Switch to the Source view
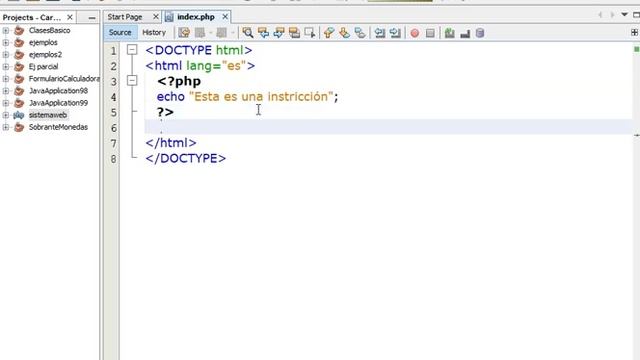640x360 pixels. [x=120, y=33]
